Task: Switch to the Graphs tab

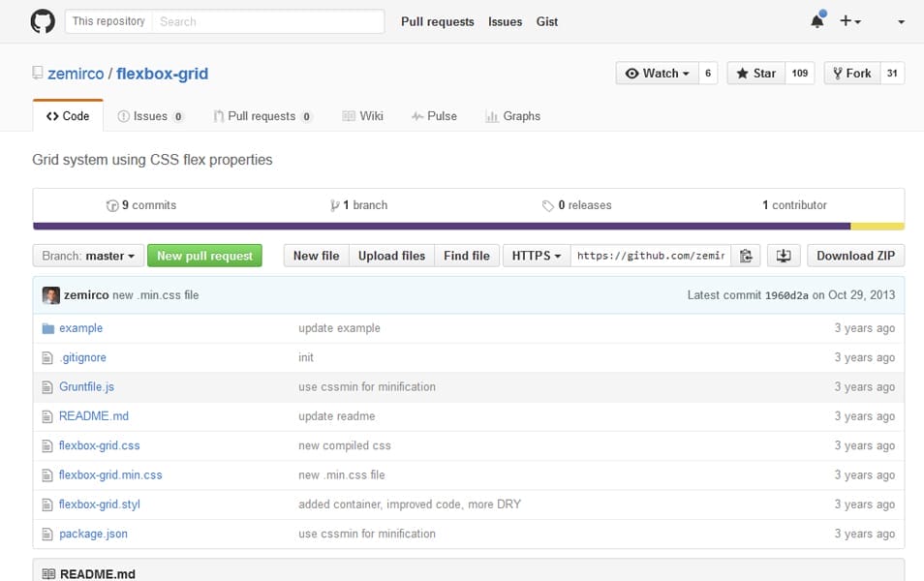Action: tap(512, 116)
